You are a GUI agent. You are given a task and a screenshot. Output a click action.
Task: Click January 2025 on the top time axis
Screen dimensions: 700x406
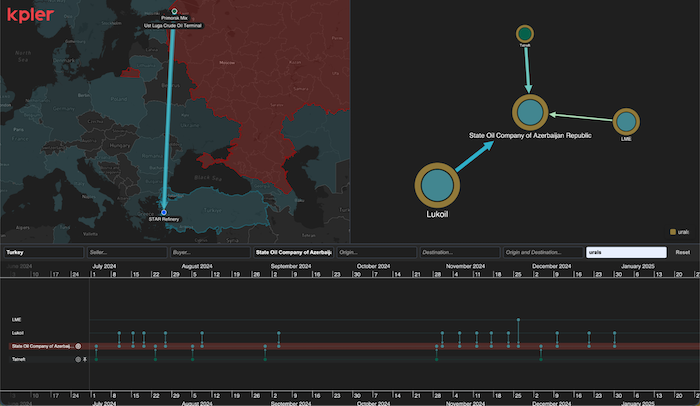click(637, 266)
